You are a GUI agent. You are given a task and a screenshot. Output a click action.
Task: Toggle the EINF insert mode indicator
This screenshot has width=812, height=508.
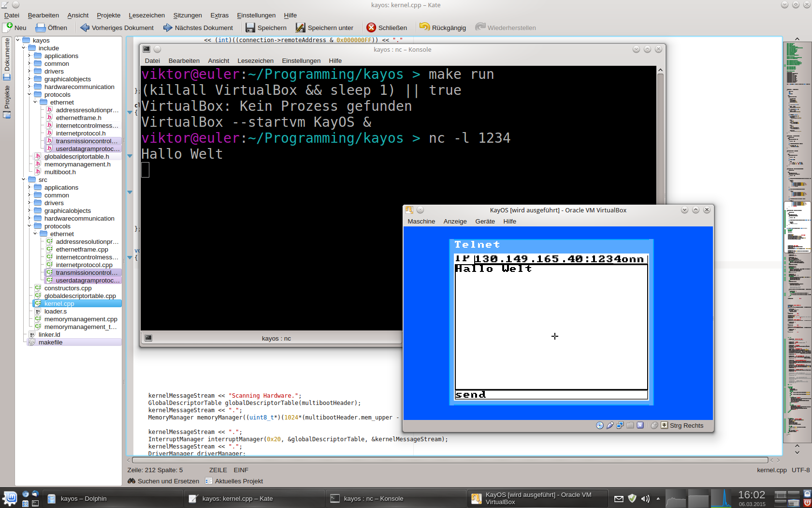tap(241, 470)
